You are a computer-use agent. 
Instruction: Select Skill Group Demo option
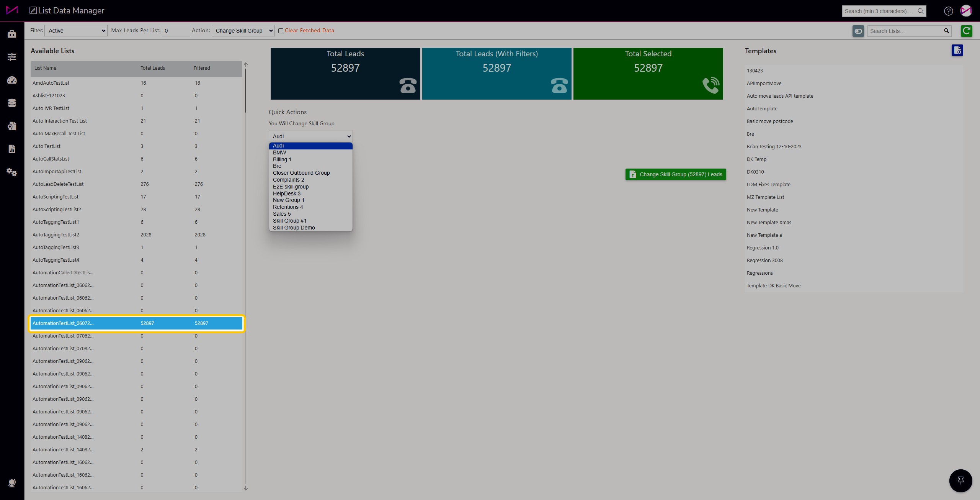tap(310, 228)
